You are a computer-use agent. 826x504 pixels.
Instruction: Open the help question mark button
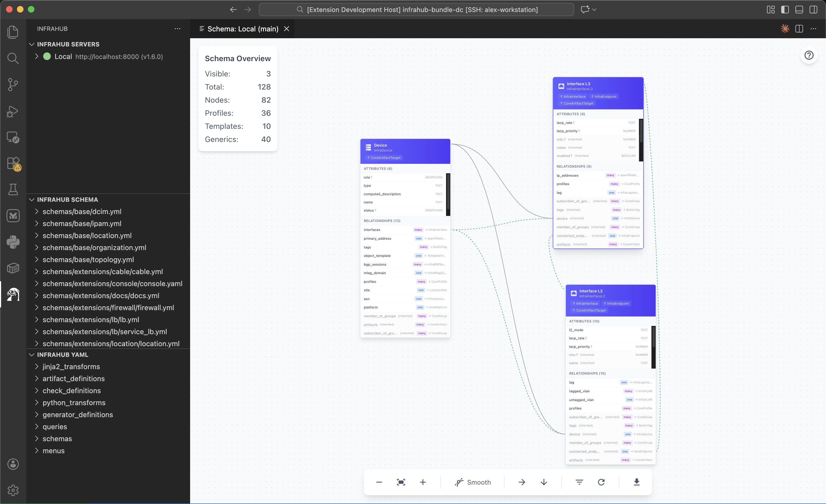pyautogui.click(x=809, y=55)
